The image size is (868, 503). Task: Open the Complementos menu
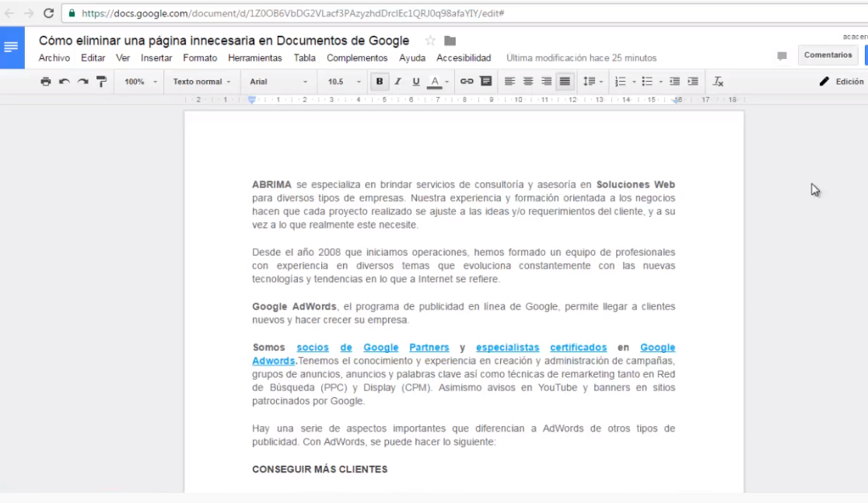click(357, 58)
